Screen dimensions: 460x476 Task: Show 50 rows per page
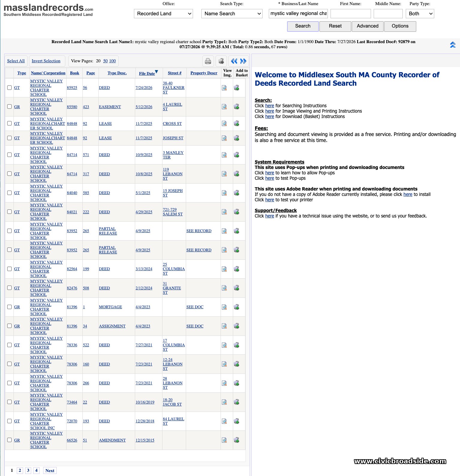105,61
